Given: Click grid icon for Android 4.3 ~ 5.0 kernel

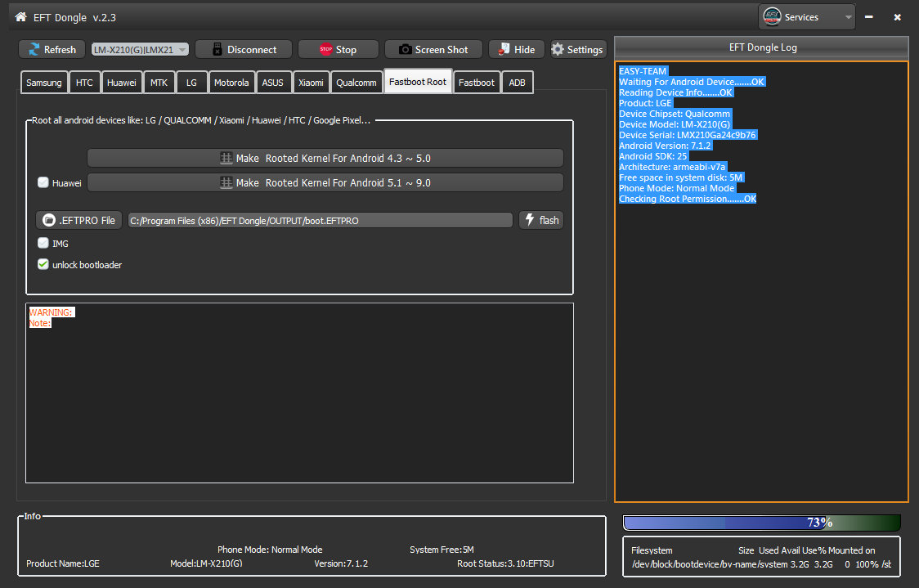Looking at the screenshot, I should pos(226,159).
